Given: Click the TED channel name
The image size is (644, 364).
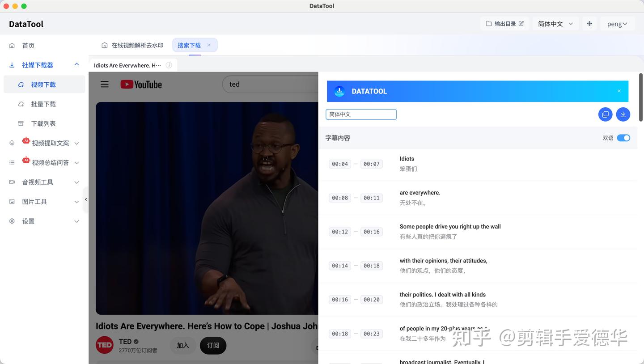Looking at the screenshot, I should (125, 341).
